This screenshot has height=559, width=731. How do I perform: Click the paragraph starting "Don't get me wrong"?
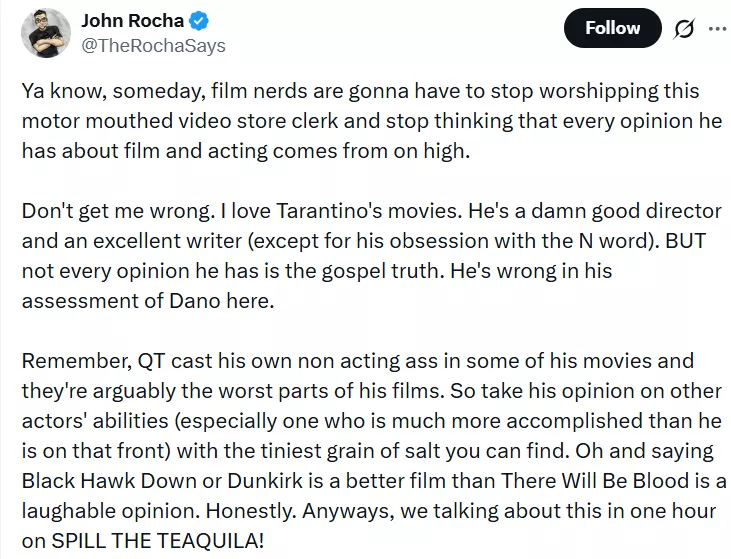(x=360, y=255)
